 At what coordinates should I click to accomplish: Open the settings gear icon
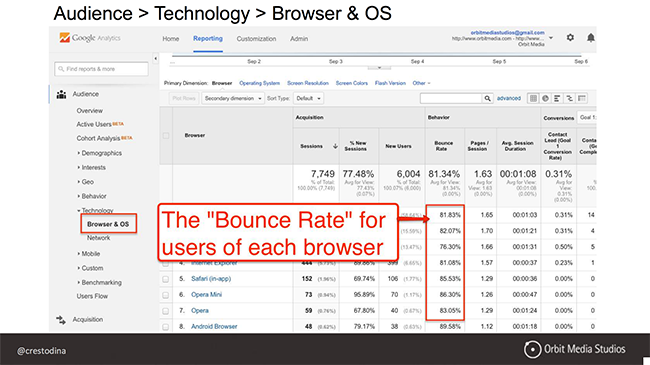point(570,37)
